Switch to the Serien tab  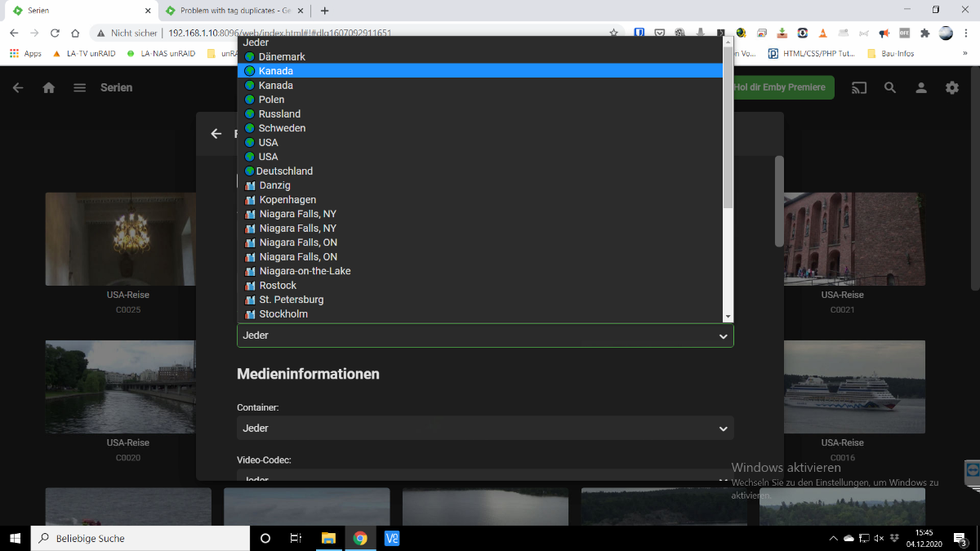coord(79,11)
